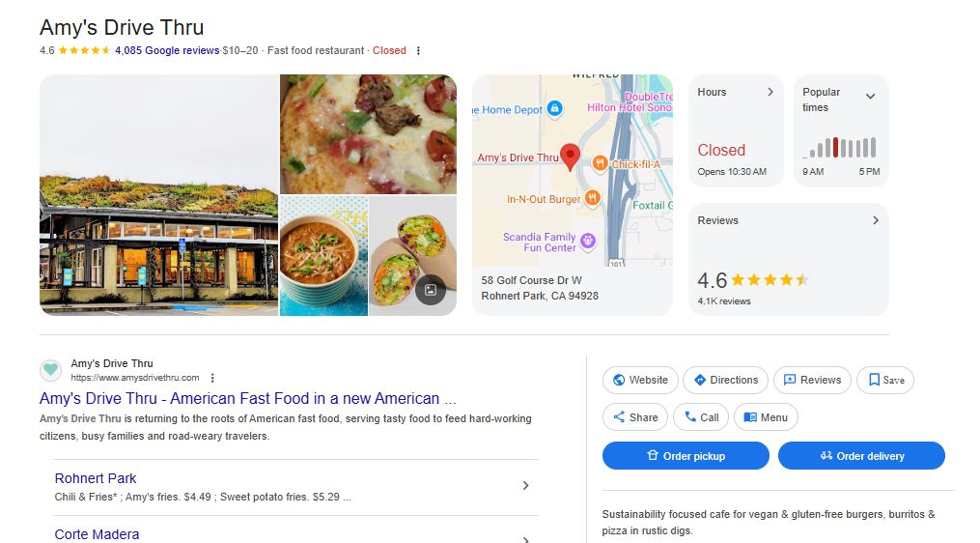Select the highlighted red popular times bar
This screenshot has height=543, width=980.
pos(835,147)
